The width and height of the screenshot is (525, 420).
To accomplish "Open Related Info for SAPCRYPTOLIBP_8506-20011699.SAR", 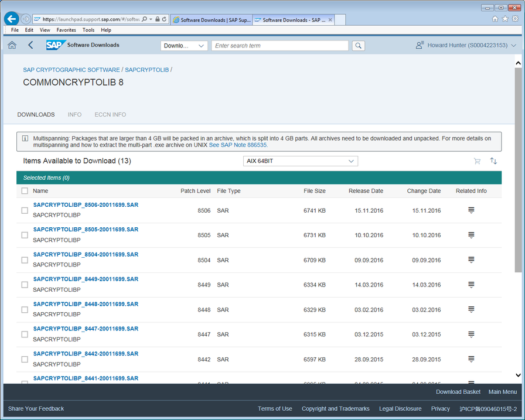I will pyautogui.click(x=471, y=210).
